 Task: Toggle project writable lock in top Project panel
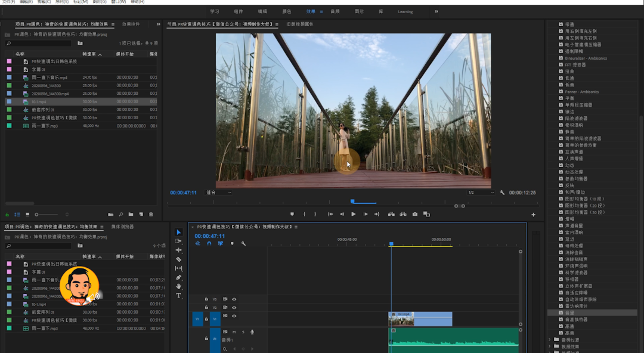coord(7,215)
